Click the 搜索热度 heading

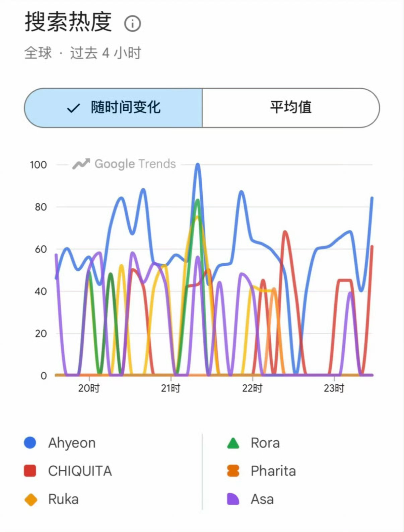click(68, 22)
